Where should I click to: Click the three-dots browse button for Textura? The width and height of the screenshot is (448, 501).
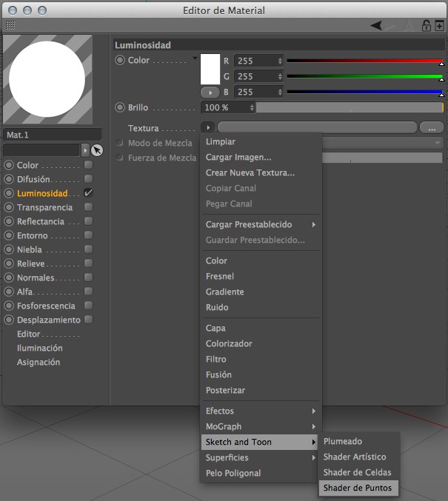tap(431, 128)
